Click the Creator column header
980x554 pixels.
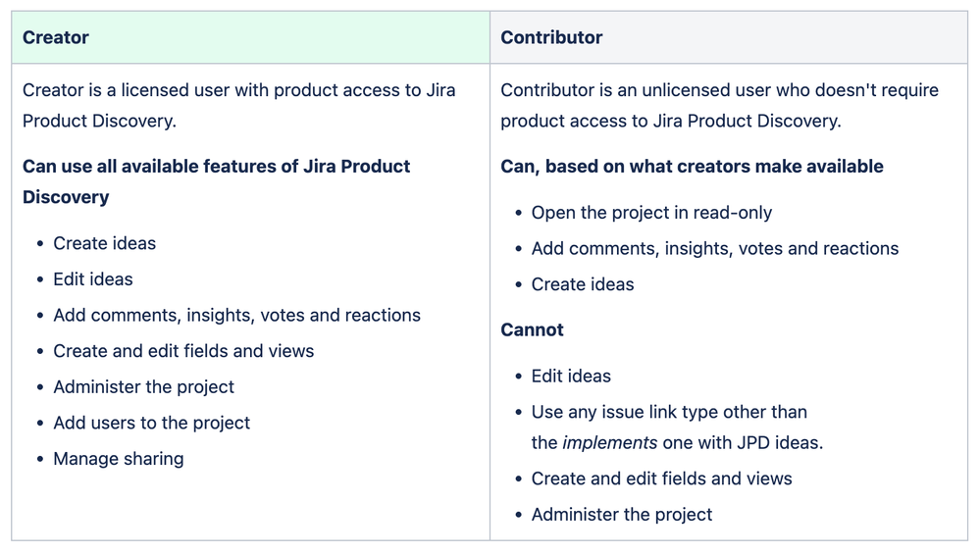56,38
